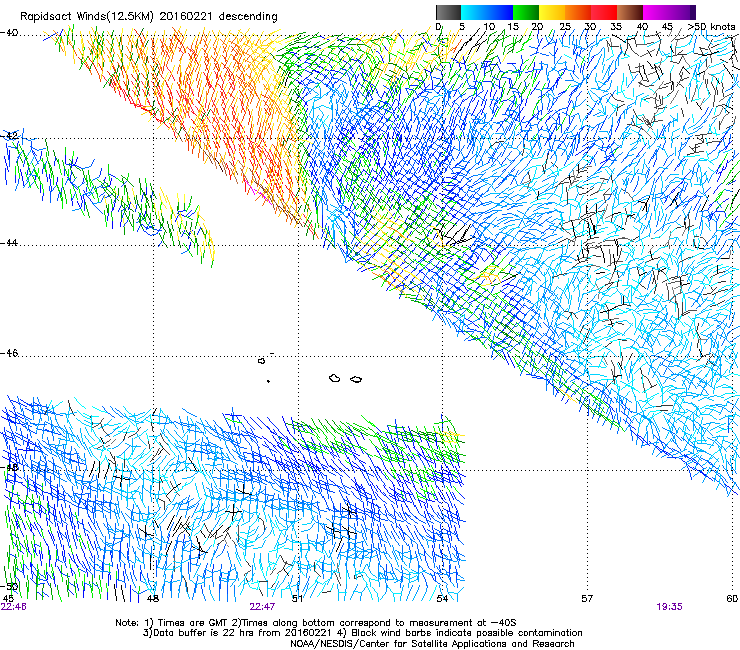Select the '-46' latitude label

coord(9,353)
